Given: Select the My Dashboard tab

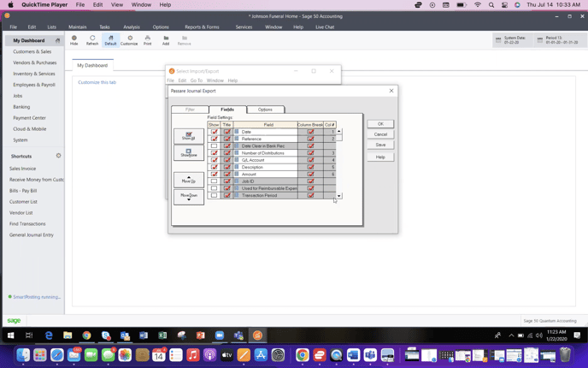Looking at the screenshot, I should [92, 65].
